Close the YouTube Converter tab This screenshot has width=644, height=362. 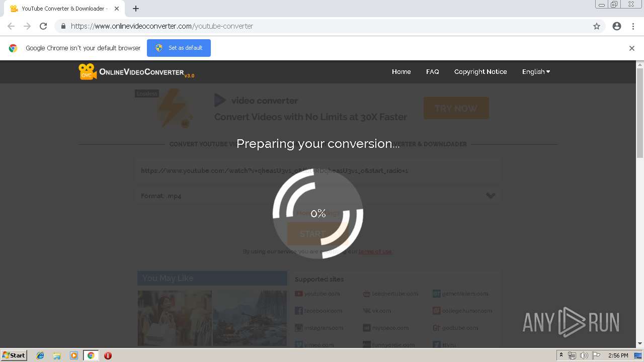pos(117,9)
